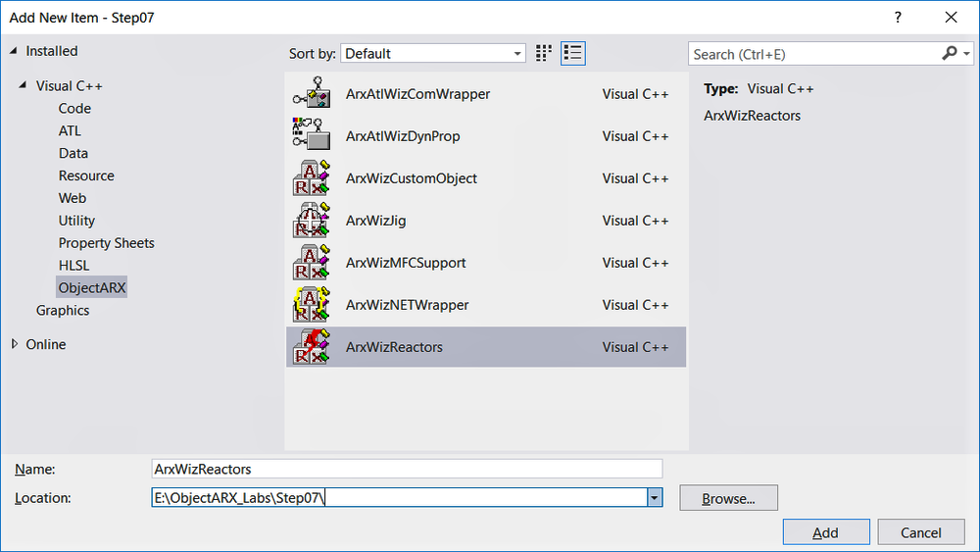The width and height of the screenshot is (980, 552).
Task: Click the Name input field
Action: coord(407,469)
